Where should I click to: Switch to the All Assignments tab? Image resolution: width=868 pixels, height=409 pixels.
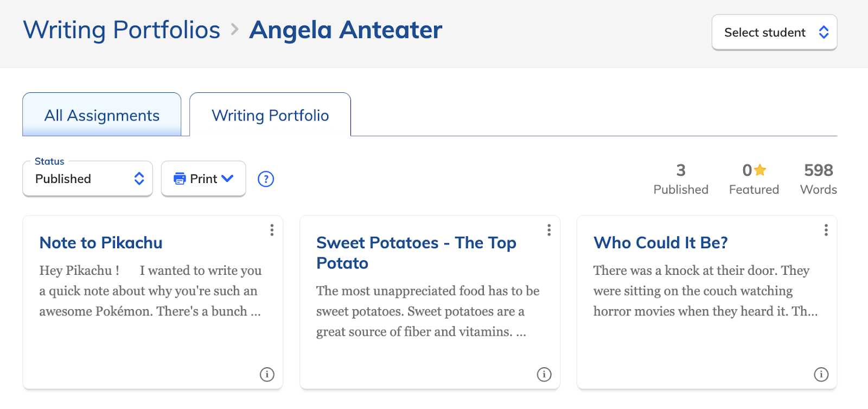101,115
